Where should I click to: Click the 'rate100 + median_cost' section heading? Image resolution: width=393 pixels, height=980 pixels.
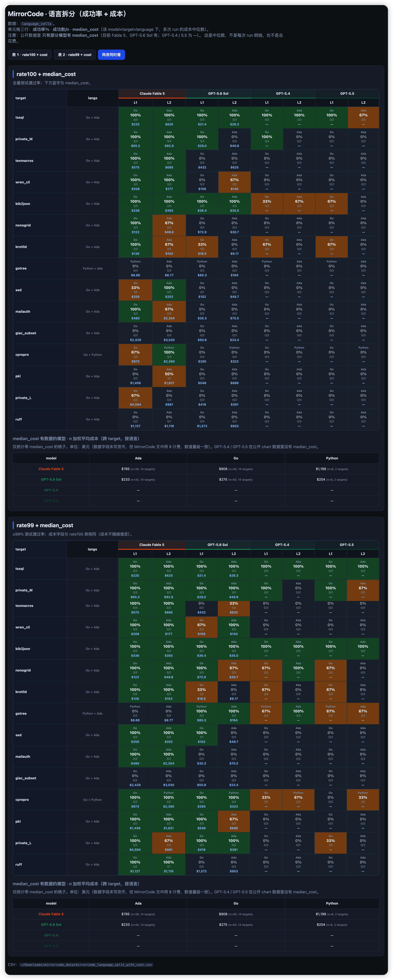coord(46,74)
